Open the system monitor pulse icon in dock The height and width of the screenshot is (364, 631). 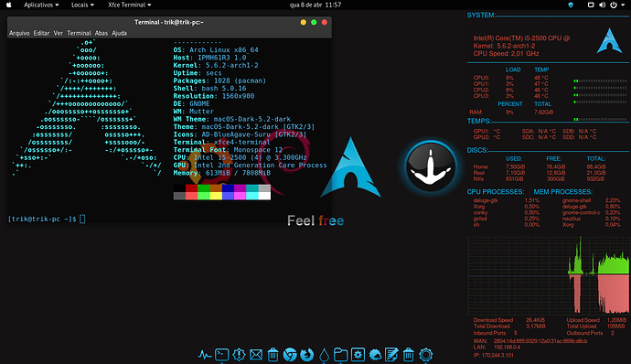click(x=205, y=355)
